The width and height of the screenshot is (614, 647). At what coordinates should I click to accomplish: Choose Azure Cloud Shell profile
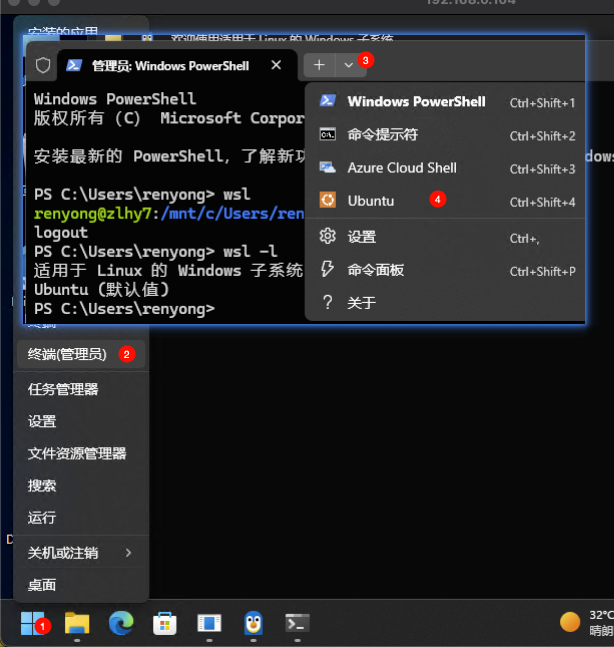pos(445,168)
